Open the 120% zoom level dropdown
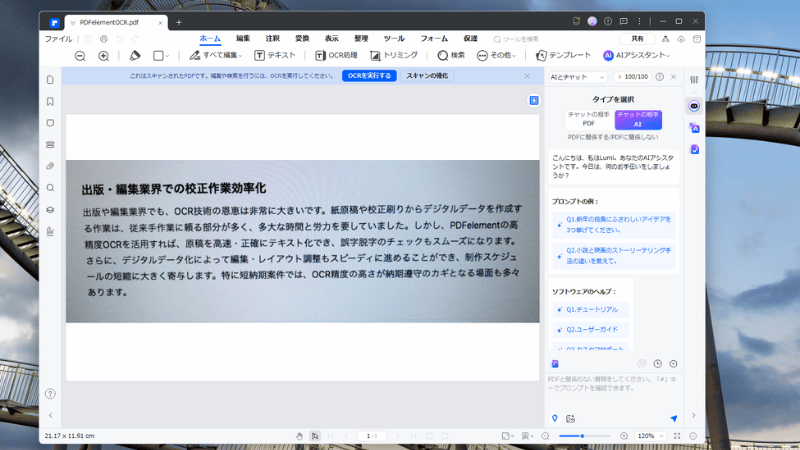 pyautogui.click(x=651, y=436)
